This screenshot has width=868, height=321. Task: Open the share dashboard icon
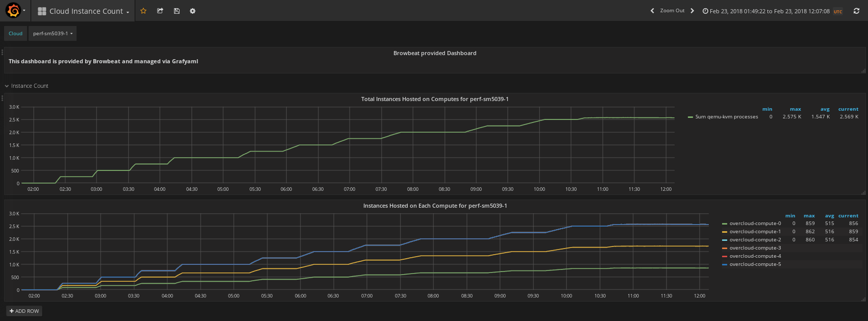(160, 11)
